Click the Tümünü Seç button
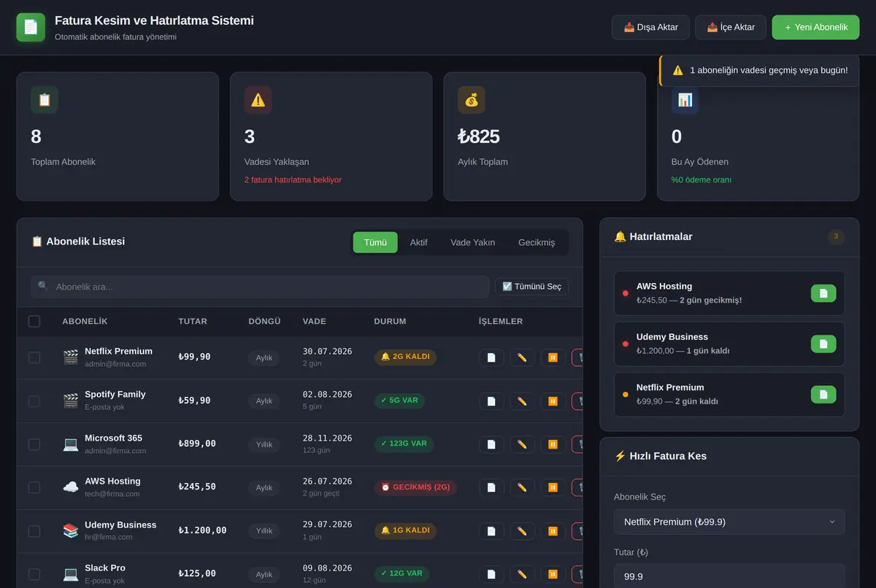876x588 pixels. coord(531,287)
